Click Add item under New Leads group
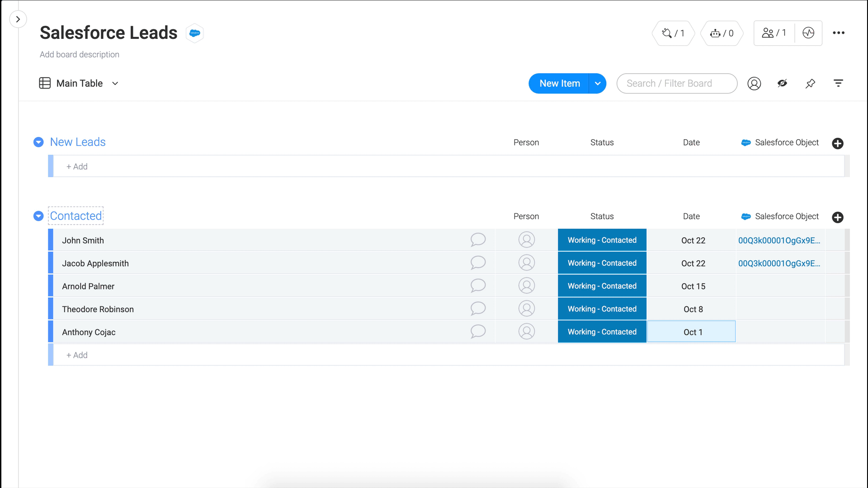The width and height of the screenshot is (868, 488). [x=77, y=167]
